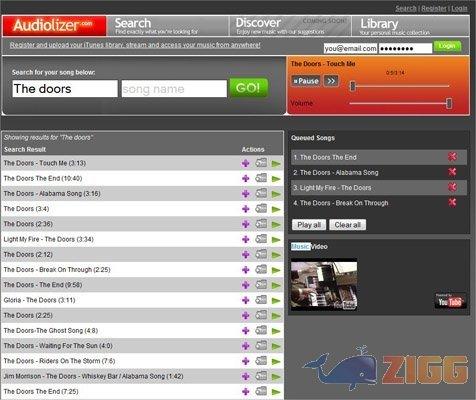Remove queued 'The Doors - Break On Through'
The width and height of the screenshot is (476, 400).
(452, 202)
